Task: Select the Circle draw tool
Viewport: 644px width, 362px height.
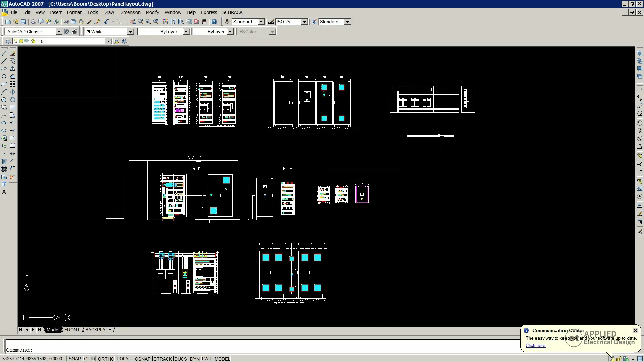Action: [x=4, y=100]
